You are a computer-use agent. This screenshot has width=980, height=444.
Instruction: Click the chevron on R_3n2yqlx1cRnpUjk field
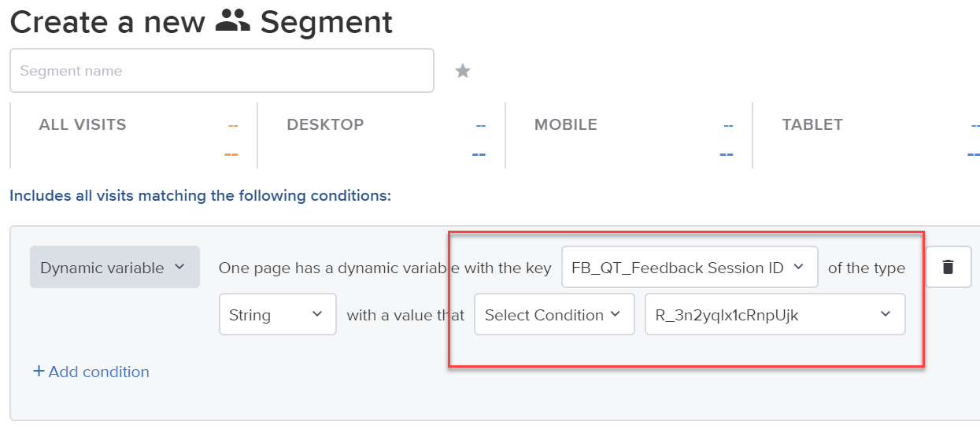(886, 314)
